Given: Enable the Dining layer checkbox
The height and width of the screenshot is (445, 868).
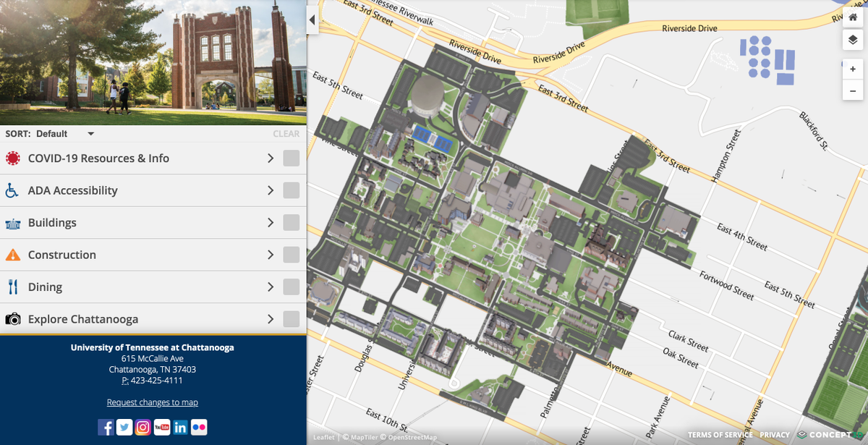Looking at the screenshot, I should tap(290, 287).
